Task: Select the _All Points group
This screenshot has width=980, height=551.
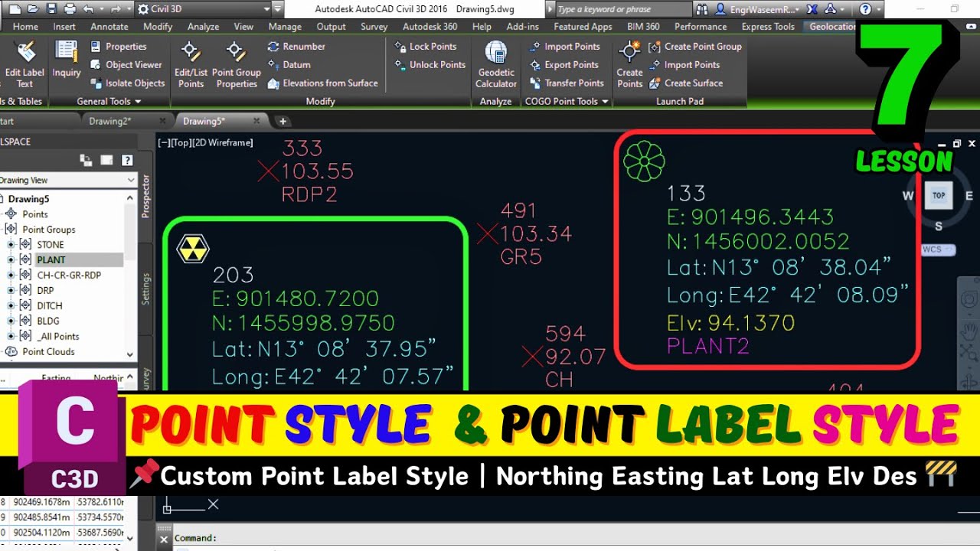Action: click(x=57, y=337)
